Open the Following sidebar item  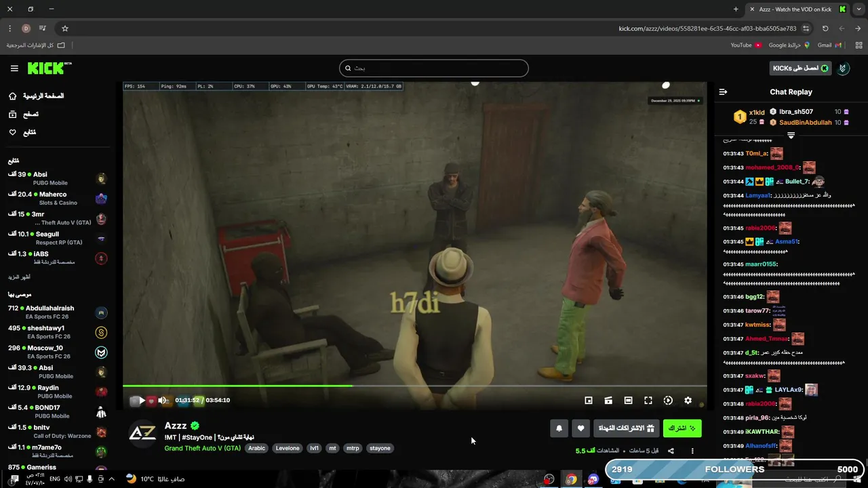[22, 132]
